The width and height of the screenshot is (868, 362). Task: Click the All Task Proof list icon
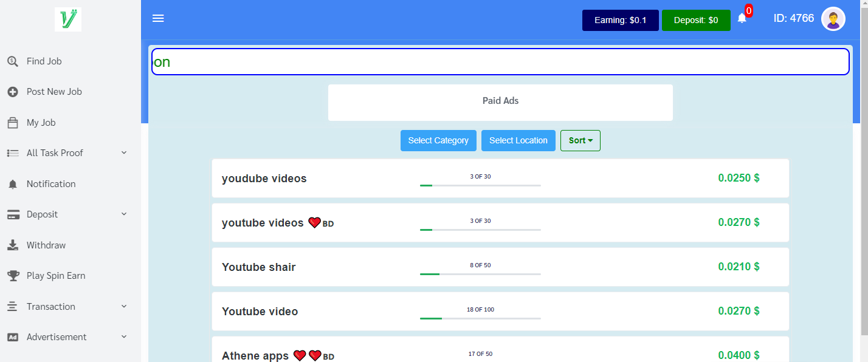13,153
